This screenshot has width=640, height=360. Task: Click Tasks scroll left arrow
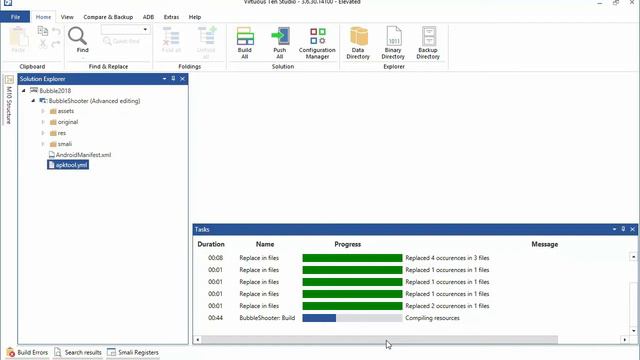click(198, 340)
